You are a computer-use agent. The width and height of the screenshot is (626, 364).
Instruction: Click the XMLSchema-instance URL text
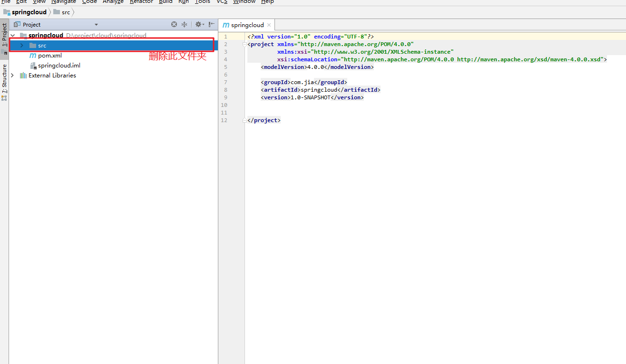point(382,52)
